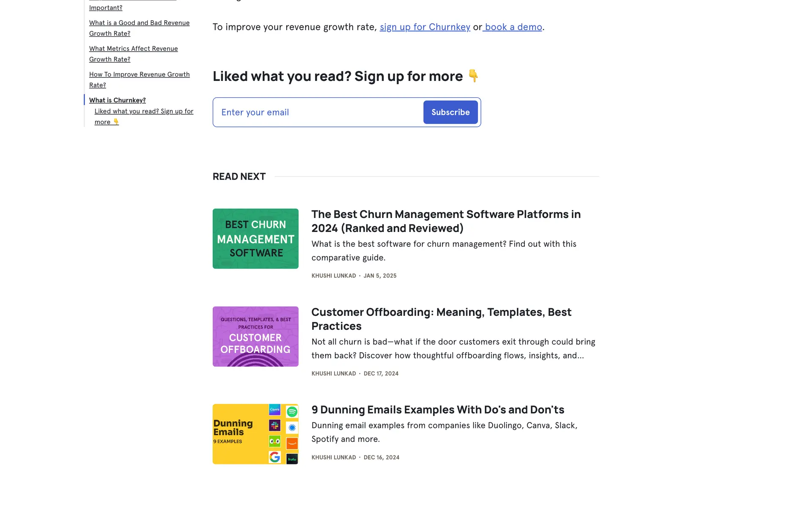Open the sign up for Churnkey link
The image size is (812, 508).
(x=425, y=27)
